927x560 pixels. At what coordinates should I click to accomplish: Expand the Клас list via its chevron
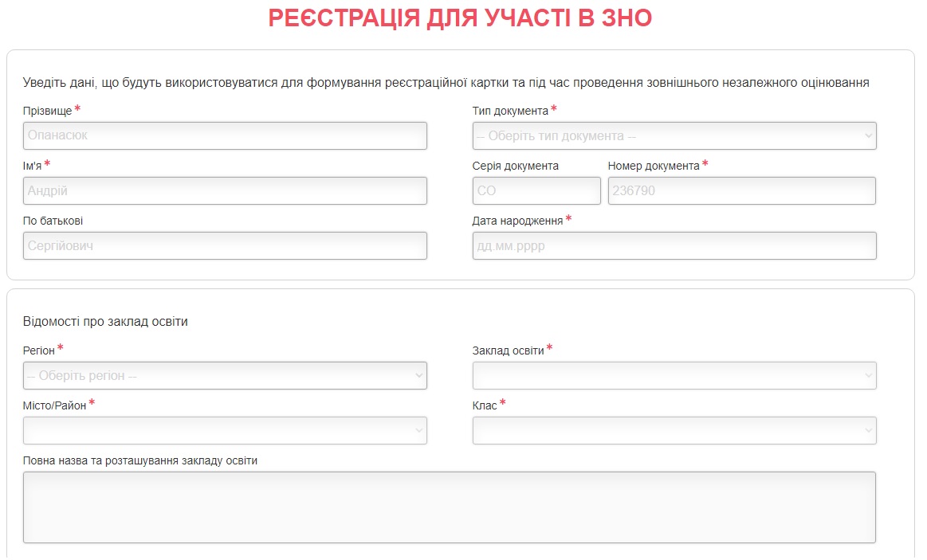click(x=868, y=430)
